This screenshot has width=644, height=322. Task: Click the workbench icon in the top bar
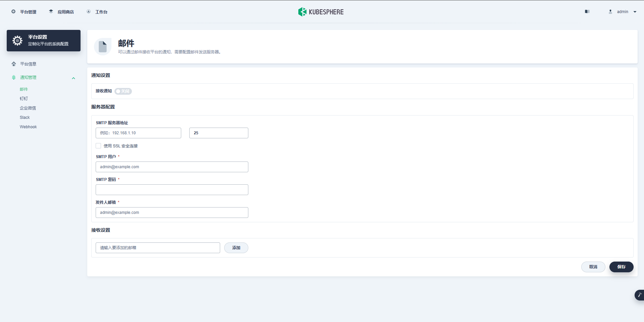tap(89, 11)
